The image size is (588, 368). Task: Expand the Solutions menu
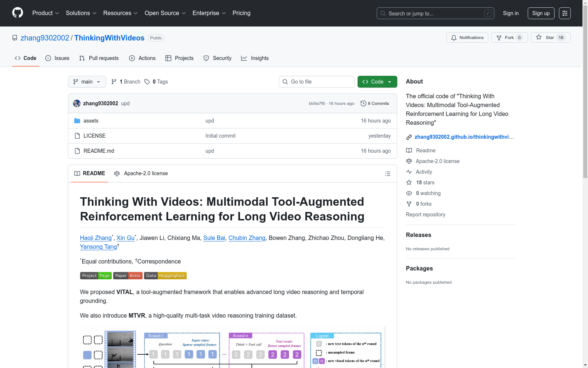click(x=81, y=13)
